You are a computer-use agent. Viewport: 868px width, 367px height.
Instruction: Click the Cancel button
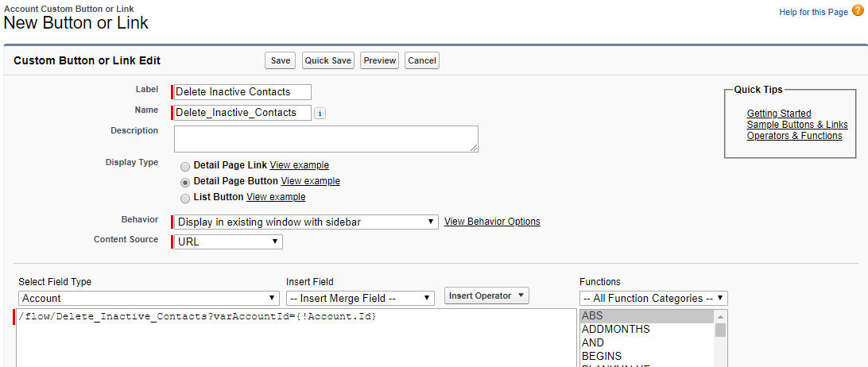tap(422, 61)
